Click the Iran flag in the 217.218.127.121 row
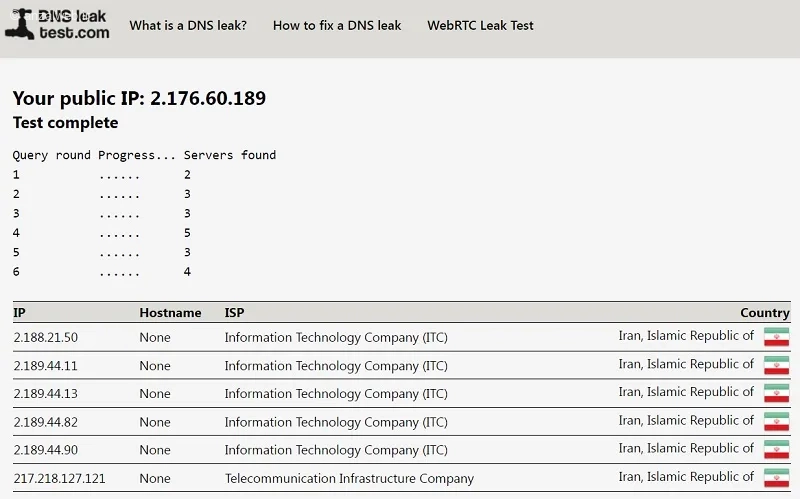The width and height of the screenshot is (800, 499). 777,478
